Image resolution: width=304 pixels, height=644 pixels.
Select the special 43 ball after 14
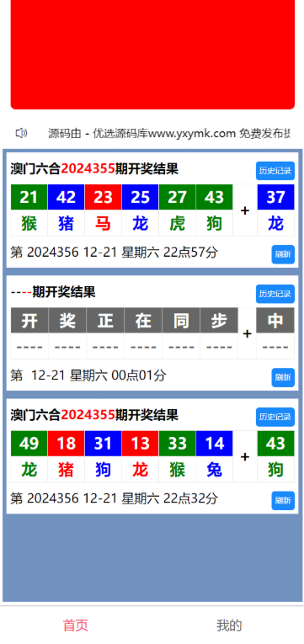click(275, 444)
